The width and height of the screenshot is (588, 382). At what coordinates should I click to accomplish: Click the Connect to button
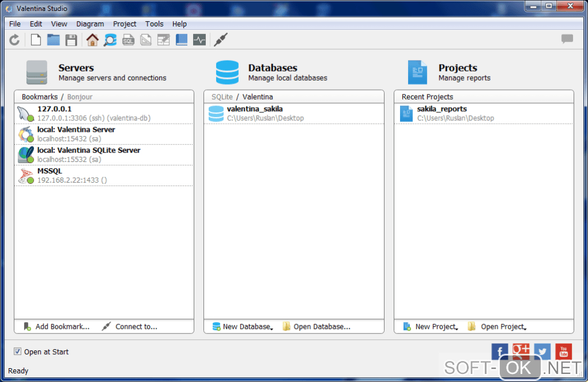pyautogui.click(x=130, y=327)
